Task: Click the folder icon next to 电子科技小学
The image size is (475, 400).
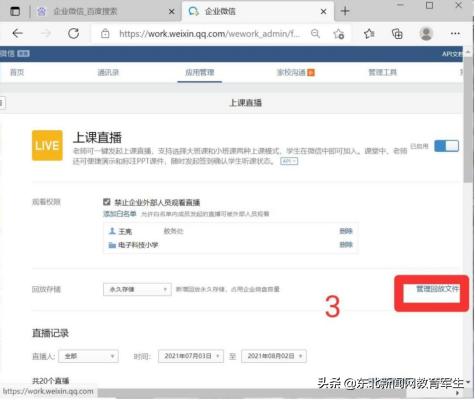Action: point(112,245)
